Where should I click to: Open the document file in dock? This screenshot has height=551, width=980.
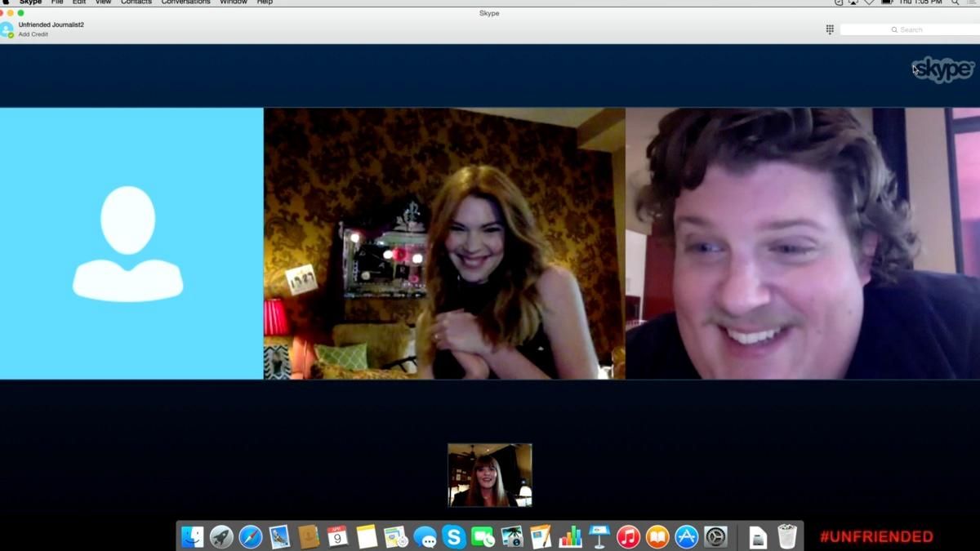tap(758, 536)
